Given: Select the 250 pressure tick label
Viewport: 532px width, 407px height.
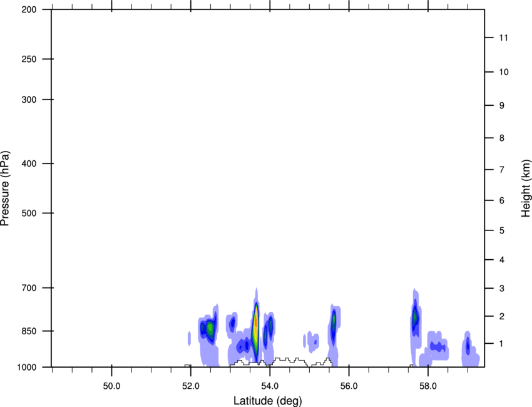Looking at the screenshot, I should [x=29, y=59].
